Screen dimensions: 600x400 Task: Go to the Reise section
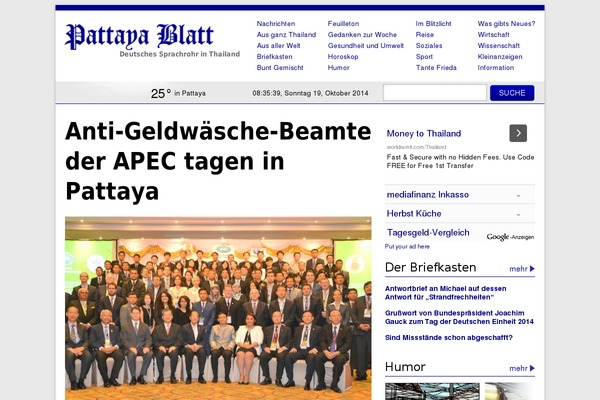coord(425,34)
